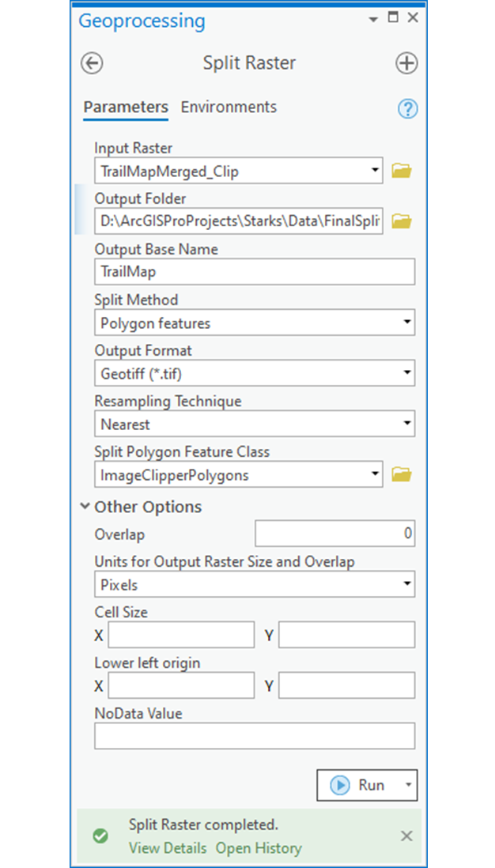The width and height of the screenshot is (495, 868).
Task: Open a new Split Raster tool instance via plus icon
Action: [x=406, y=62]
